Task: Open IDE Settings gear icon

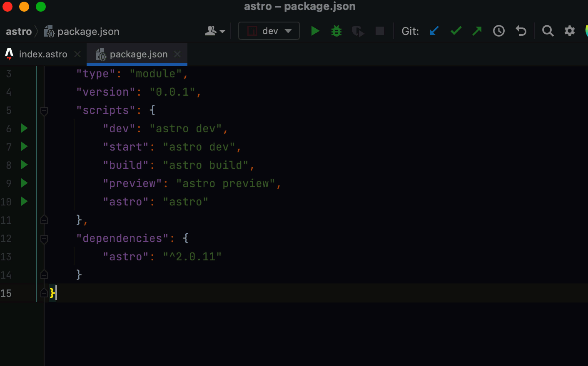Action: click(570, 30)
